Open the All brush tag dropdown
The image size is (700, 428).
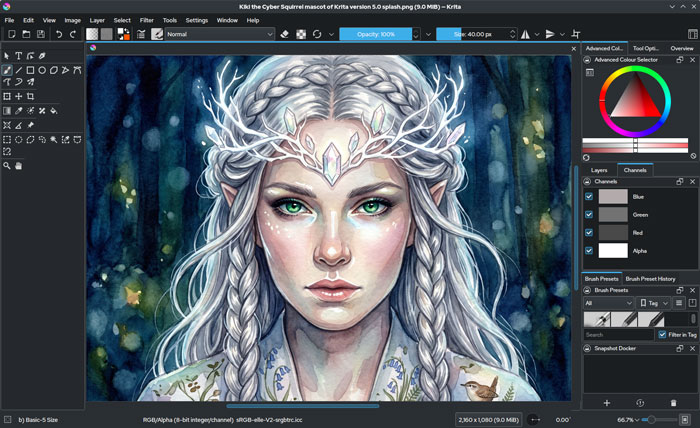click(x=608, y=303)
